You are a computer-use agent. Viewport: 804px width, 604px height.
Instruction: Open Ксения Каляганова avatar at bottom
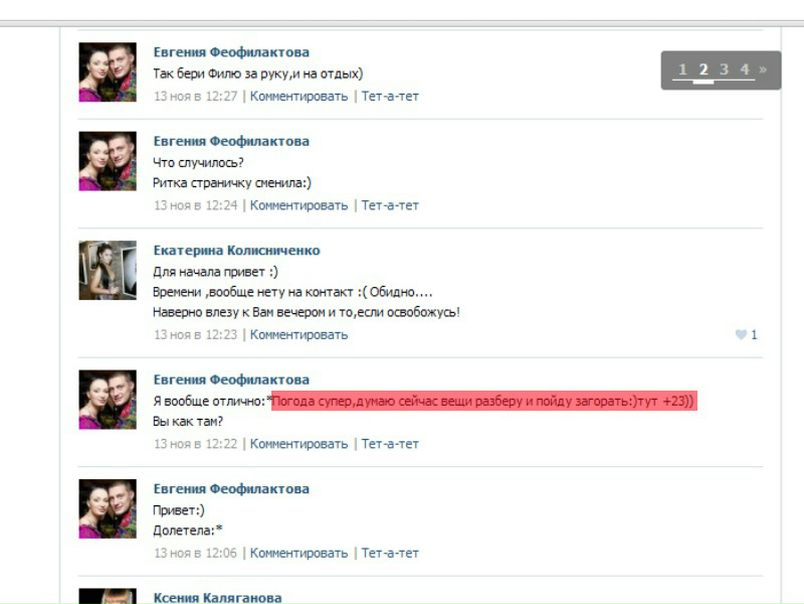coord(108,596)
